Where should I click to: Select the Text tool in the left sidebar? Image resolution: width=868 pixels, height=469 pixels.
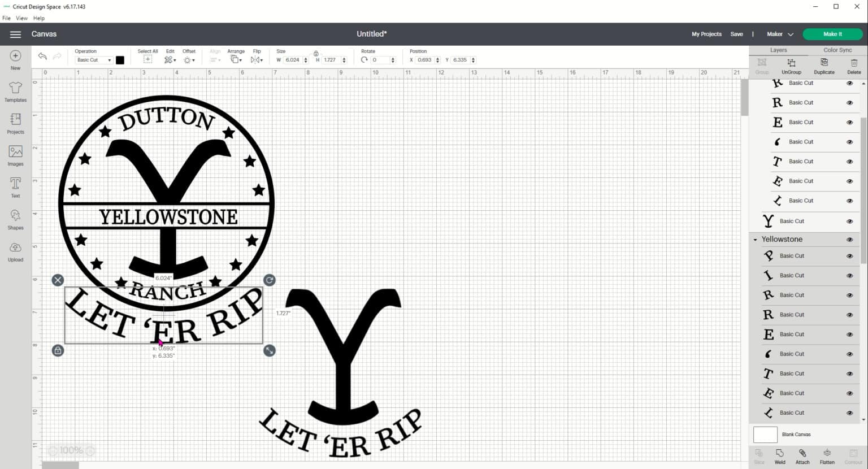[15, 186]
